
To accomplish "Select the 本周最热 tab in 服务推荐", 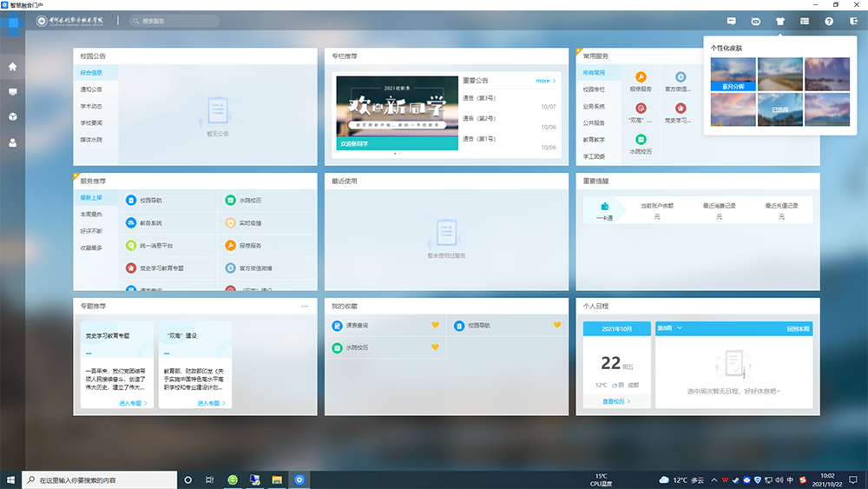I will pos(91,215).
